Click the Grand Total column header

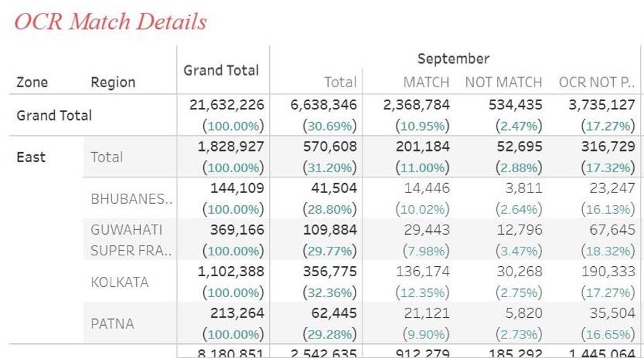click(221, 70)
